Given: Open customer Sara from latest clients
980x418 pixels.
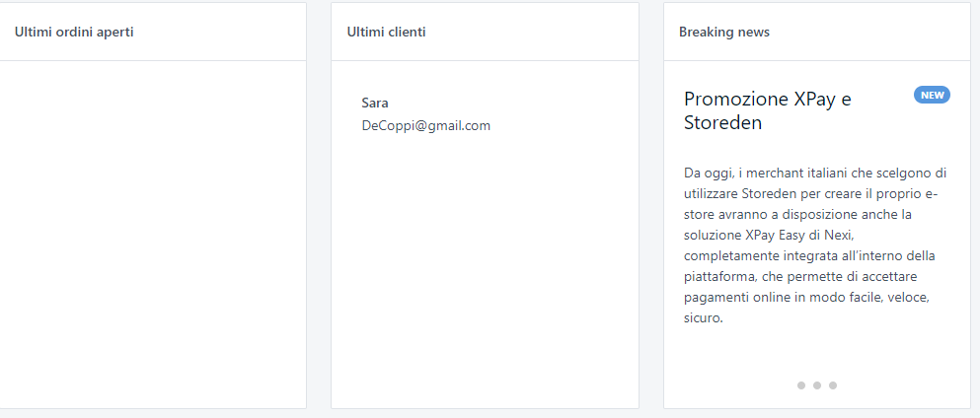Looking at the screenshot, I should [375, 103].
